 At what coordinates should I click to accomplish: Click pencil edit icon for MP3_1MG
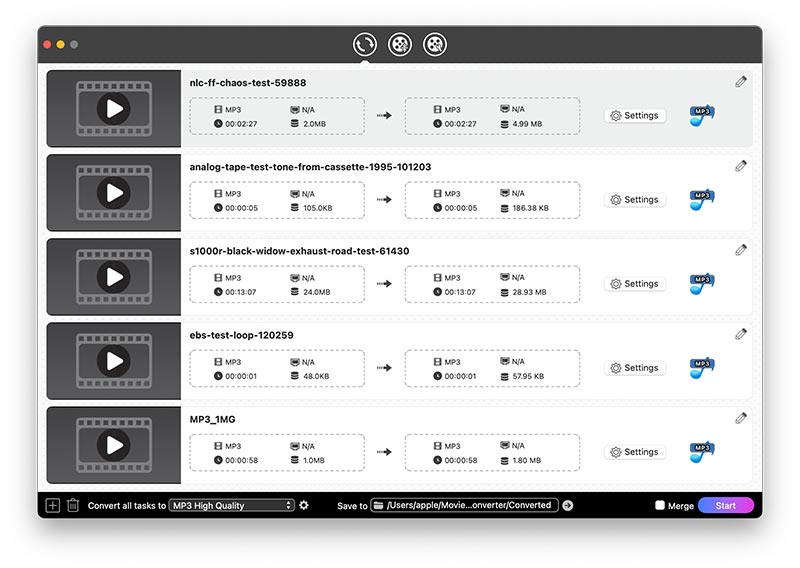[x=741, y=418]
